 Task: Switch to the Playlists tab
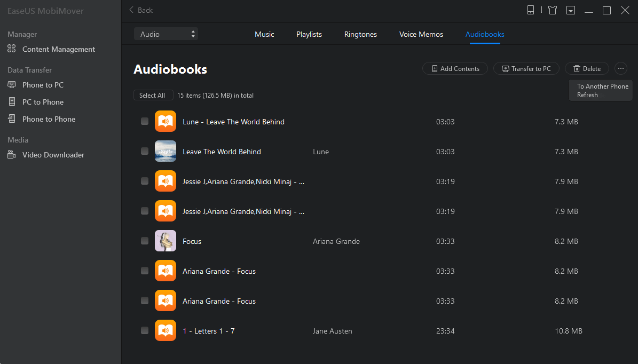pyautogui.click(x=309, y=35)
